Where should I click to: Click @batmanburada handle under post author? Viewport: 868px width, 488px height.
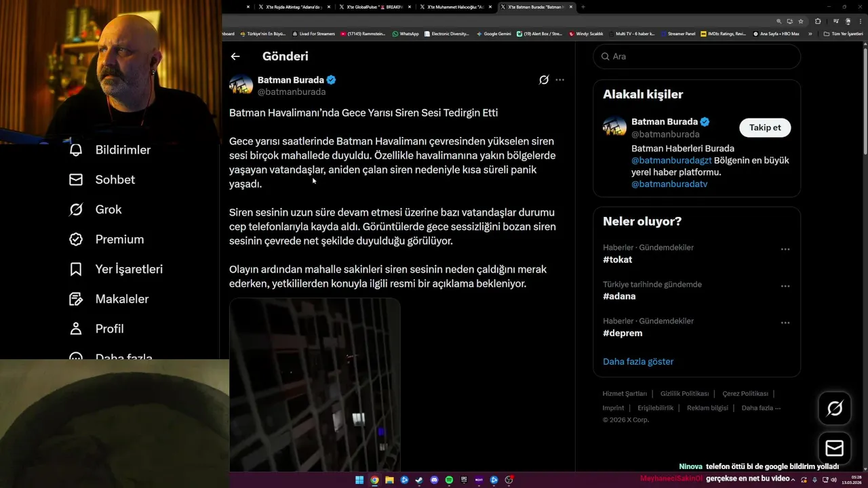click(x=292, y=91)
